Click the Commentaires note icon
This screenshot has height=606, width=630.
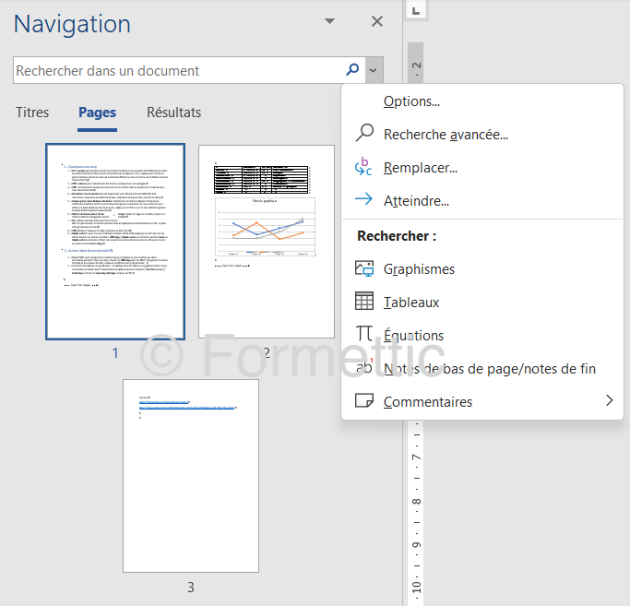click(x=364, y=402)
